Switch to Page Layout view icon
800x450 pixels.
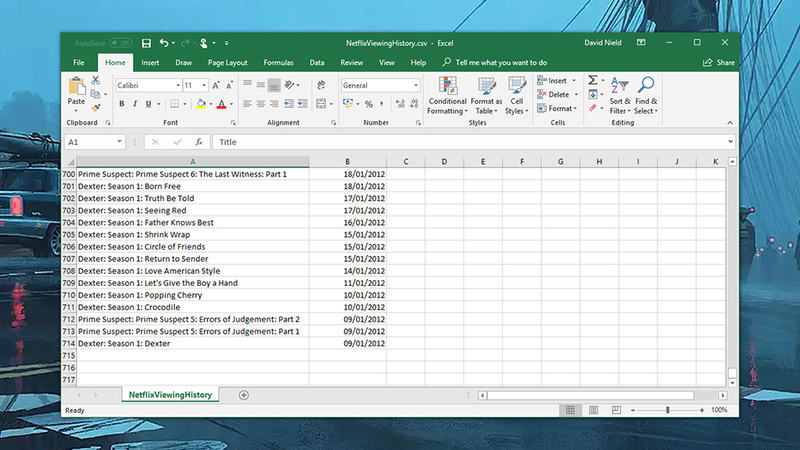click(593, 410)
